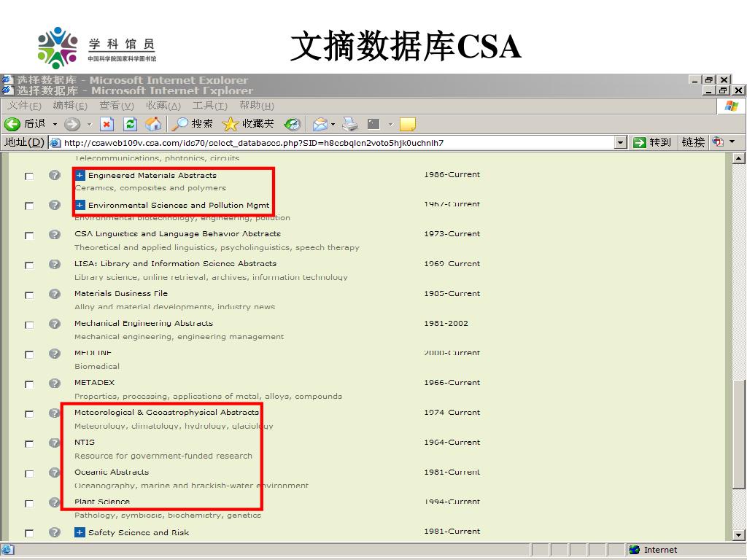The height and width of the screenshot is (560, 747).
Task: Click the Internet zone indicator in status bar
Action: (653, 550)
